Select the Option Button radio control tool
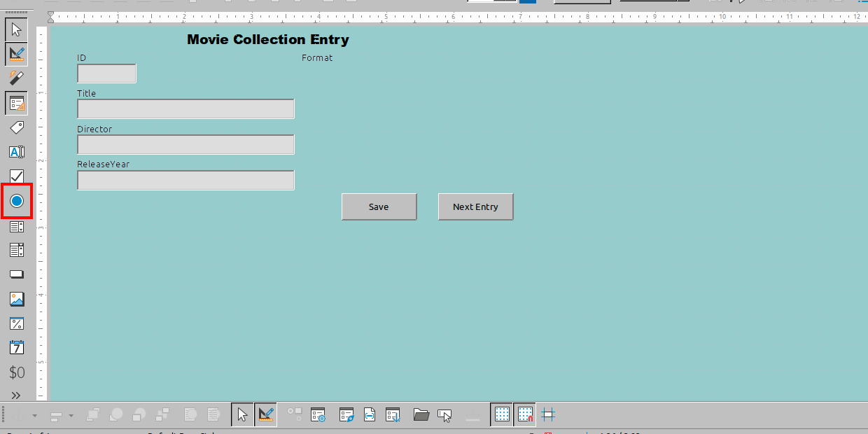This screenshot has height=434, width=868. [x=17, y=202]
